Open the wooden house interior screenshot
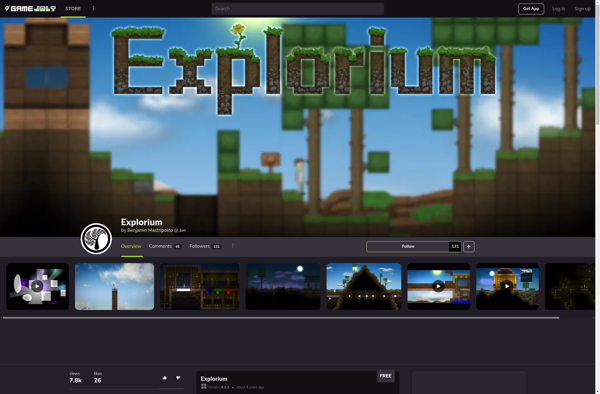Image resolution: width=600 pixels, height=394 pixels. click(200, 286)
